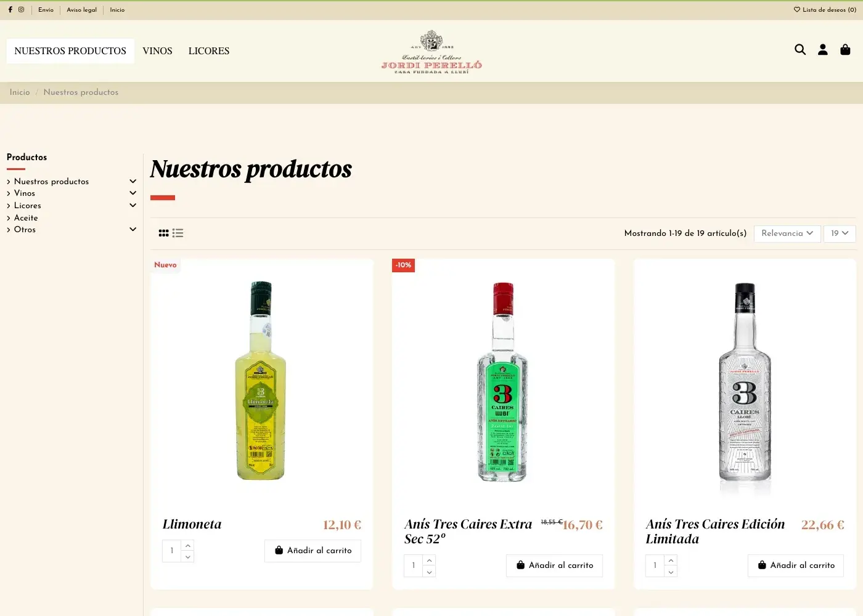Open the Llimoneta product title
Screen dimensions: 863x616
click(x=192, y=524)
